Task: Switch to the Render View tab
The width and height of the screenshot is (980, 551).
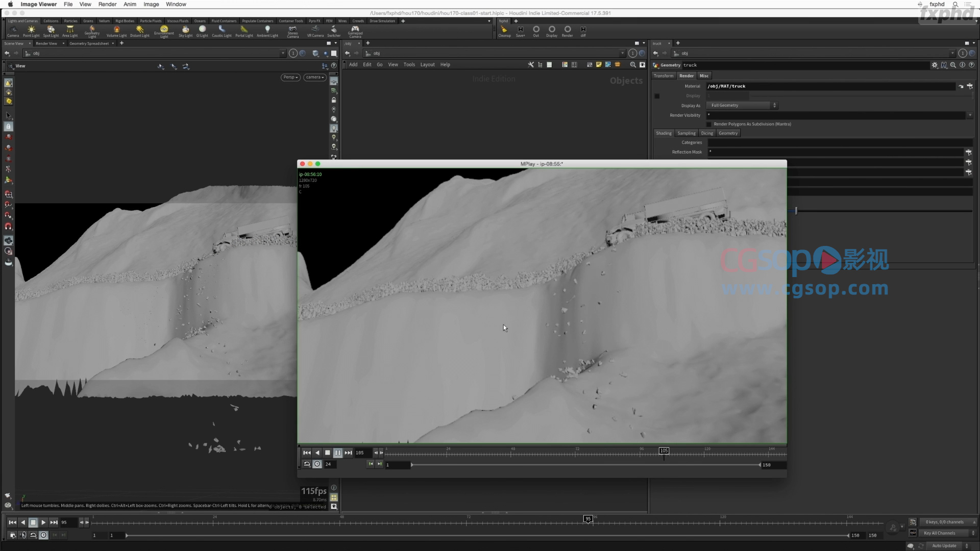Action: click(x=46, y=43)
